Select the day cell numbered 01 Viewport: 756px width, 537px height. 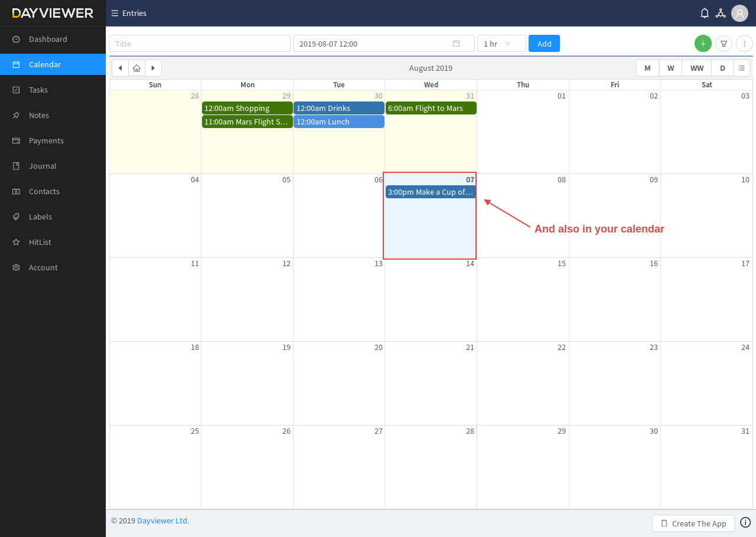point(523,132)
